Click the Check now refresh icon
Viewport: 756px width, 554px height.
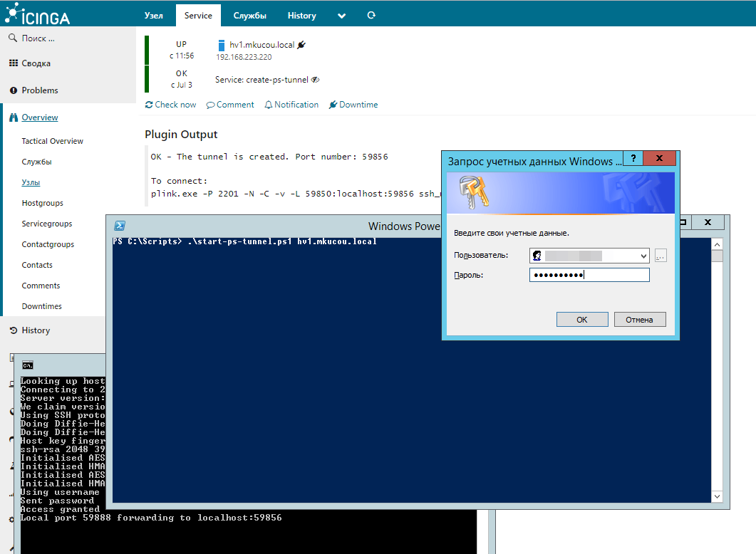149,105
